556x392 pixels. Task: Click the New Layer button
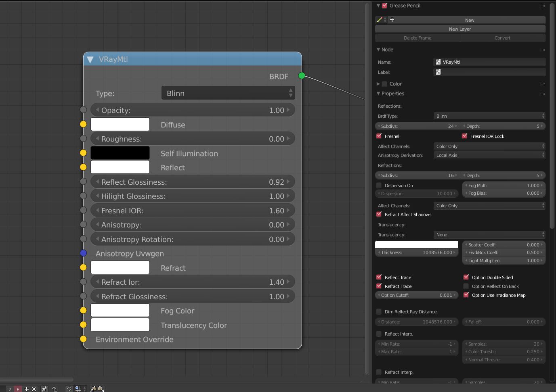[x=460, y=29]
